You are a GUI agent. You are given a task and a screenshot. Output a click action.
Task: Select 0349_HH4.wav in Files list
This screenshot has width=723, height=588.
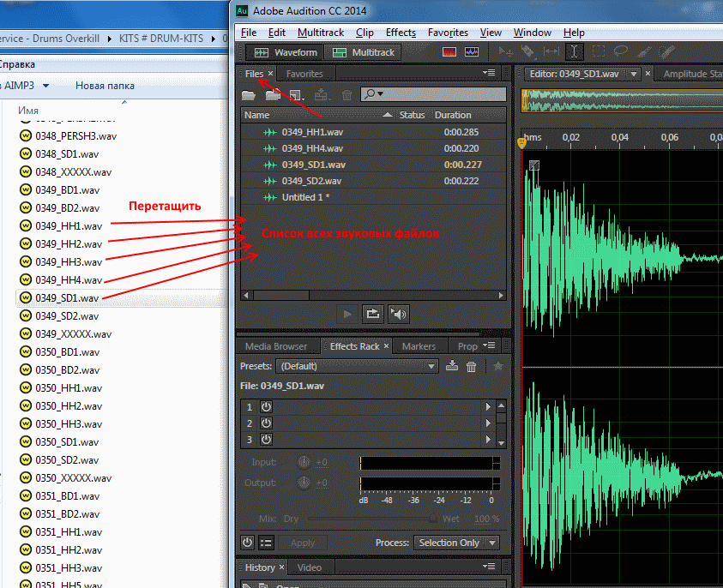(312, 148)
